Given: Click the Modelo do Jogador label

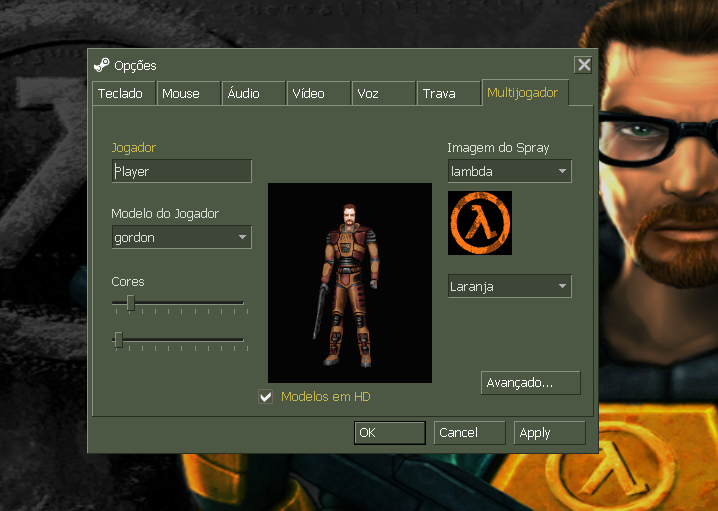Looking at the screenshot, I should (x=165, y=214).
